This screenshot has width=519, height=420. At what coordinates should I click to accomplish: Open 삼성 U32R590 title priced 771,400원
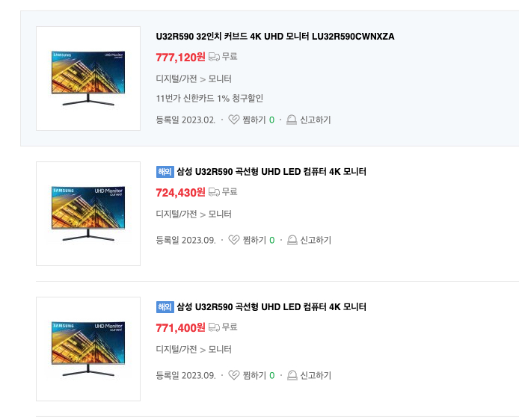[x=271, y=307]
